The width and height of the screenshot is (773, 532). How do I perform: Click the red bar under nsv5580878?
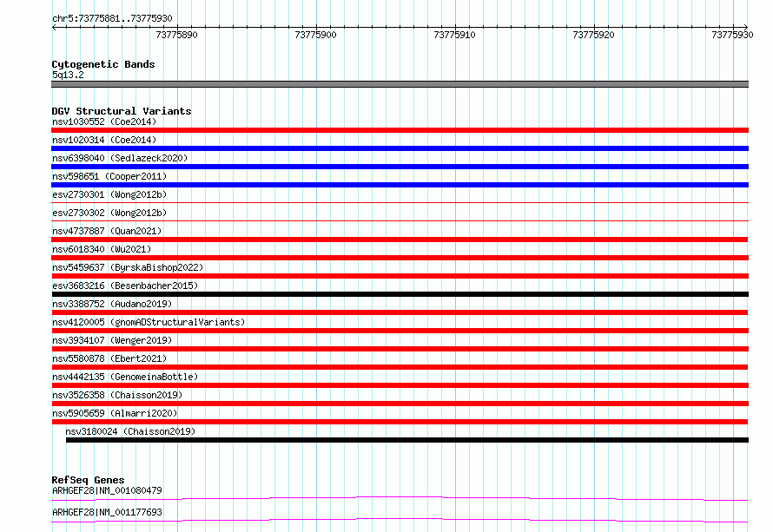(400, 367)
